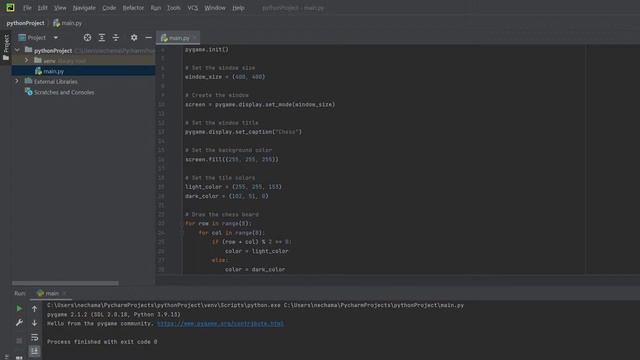The width and height of the screenshot is (640, 360).
Task: Open the Run menu
Action: [156, 8]
